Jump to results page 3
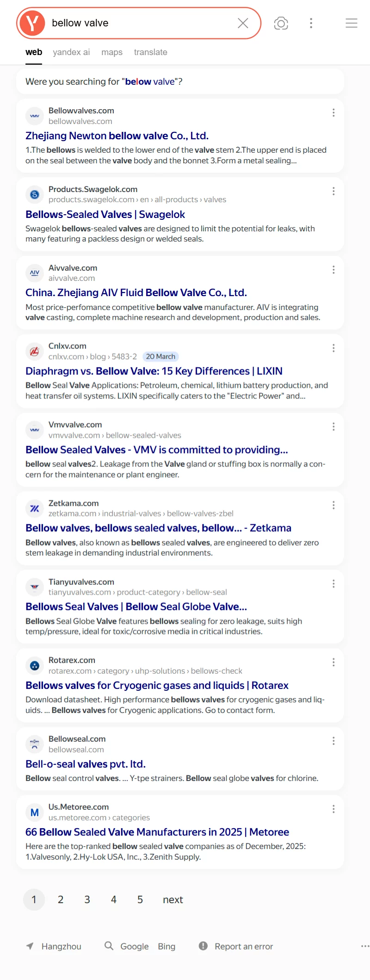The image size is (370, 980). pos(87,899)
